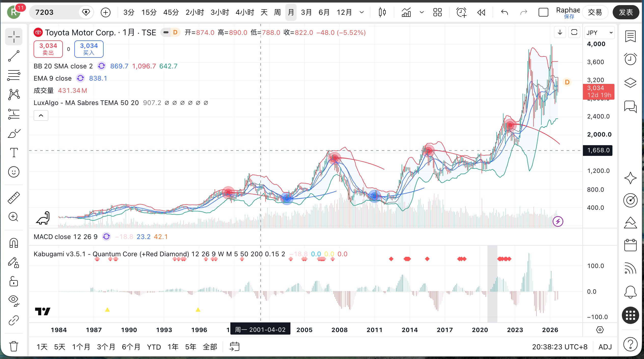Hide all drawings with eye icon
The height and width of the screenshot is (359, 644).
[14, 301]
